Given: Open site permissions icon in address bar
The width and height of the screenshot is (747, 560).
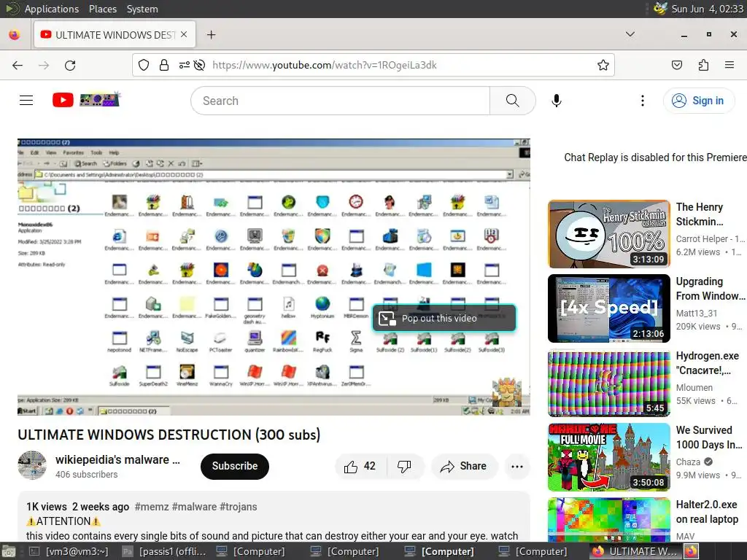Looking at the screenshot, I should click(185, 65).
